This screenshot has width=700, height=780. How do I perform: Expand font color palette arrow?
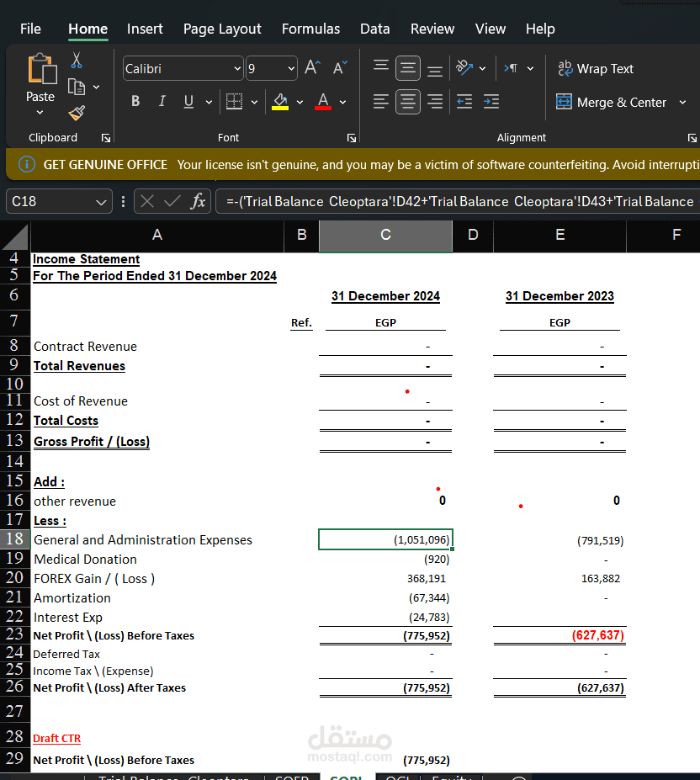tap(342, 102)
